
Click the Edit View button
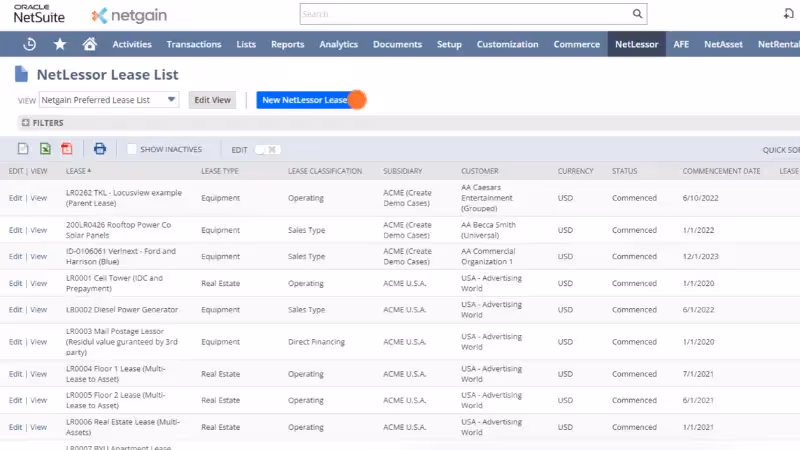[212, 100]
